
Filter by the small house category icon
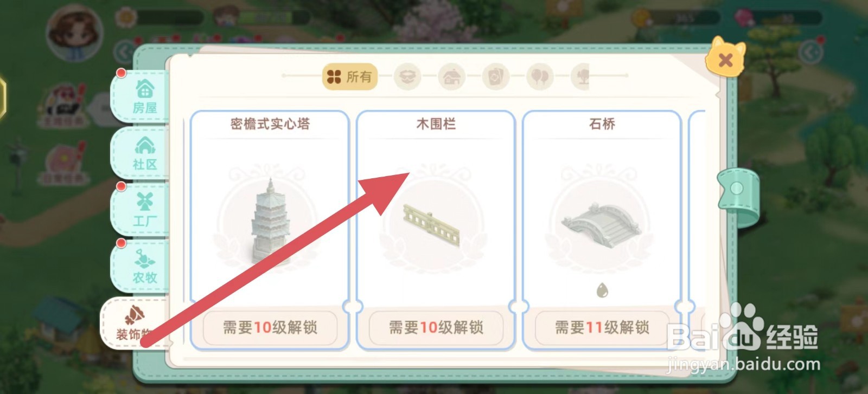tap(452, 77)
